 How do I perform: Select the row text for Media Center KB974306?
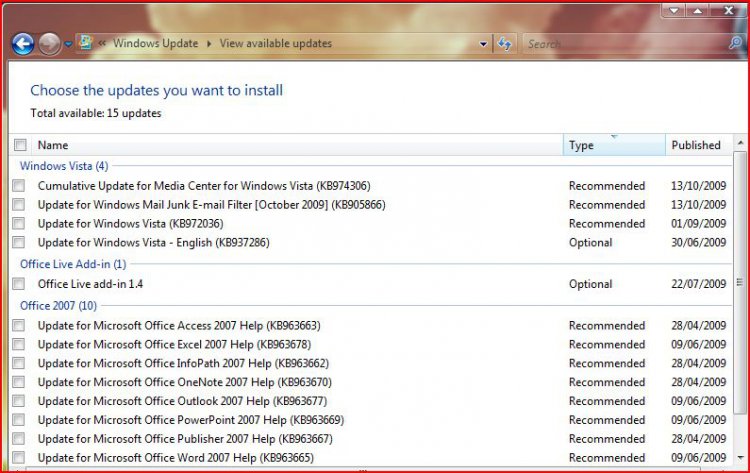(x=204, y=186)
